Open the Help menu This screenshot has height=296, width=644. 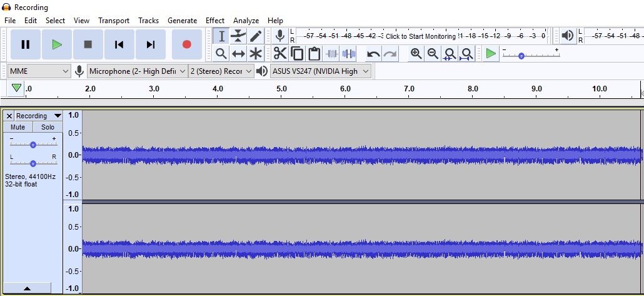point(275,21)
